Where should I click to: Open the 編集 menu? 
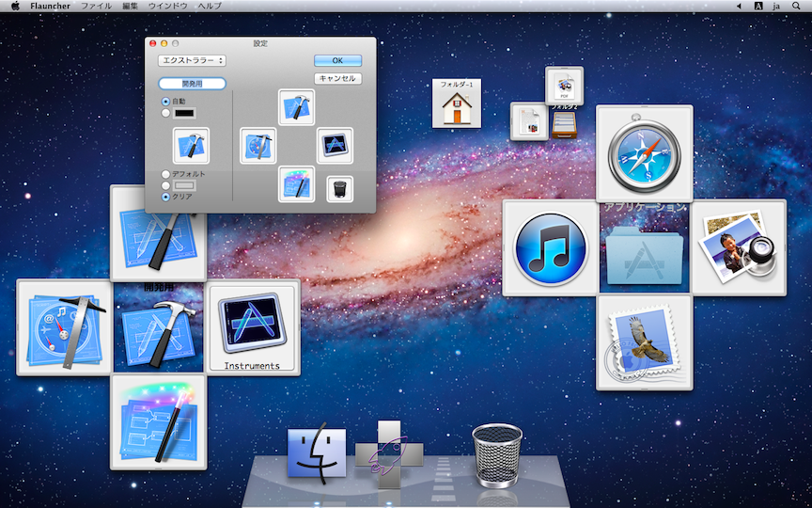point(130,7)
